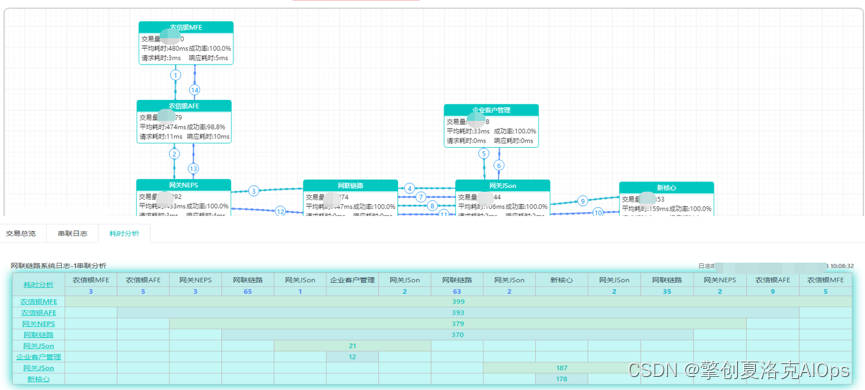Select the 379 duration bar
Viewport: 865px width, 390px height.
pos(458,324)
